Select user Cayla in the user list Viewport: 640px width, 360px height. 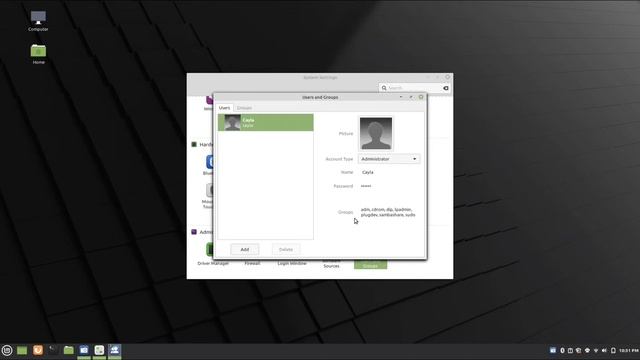click(266, 122)
